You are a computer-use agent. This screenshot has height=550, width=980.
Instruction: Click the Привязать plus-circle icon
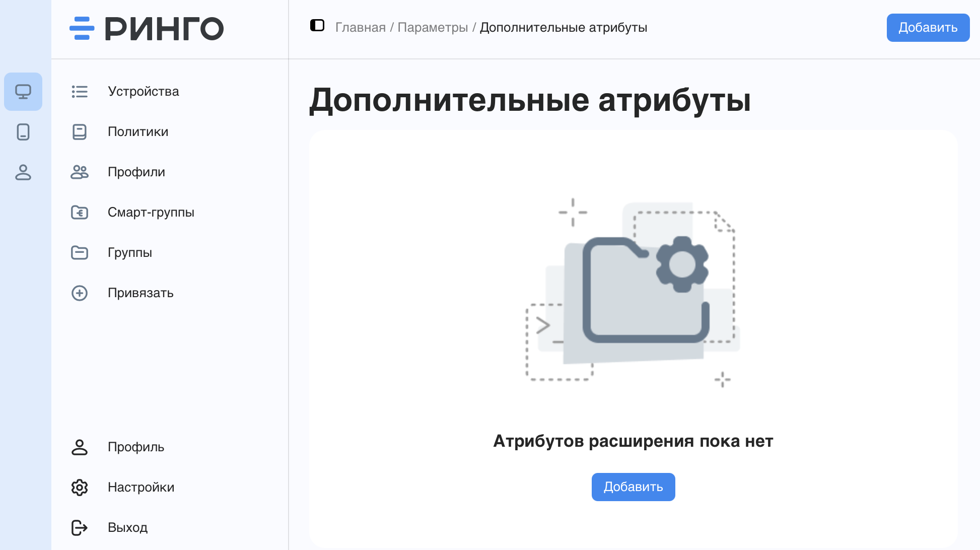(80, 293)
